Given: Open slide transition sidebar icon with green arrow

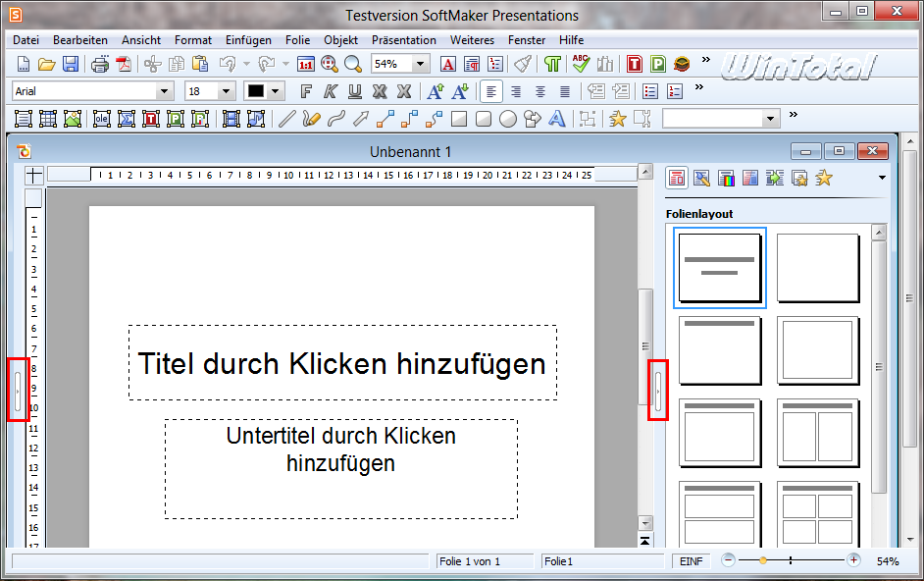Looking at the screenshot, I should tap(775, 179).
